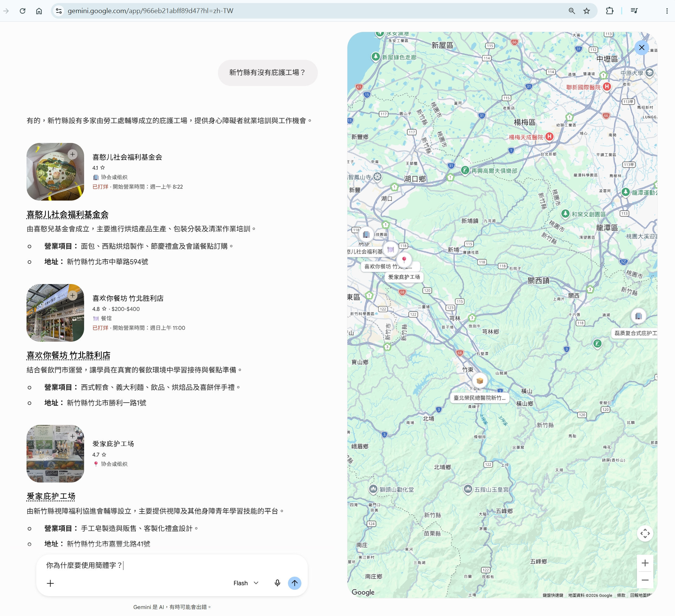Bookmark this page with the star icon
This screenshot has height=616, width=675.
pos(587,11)
